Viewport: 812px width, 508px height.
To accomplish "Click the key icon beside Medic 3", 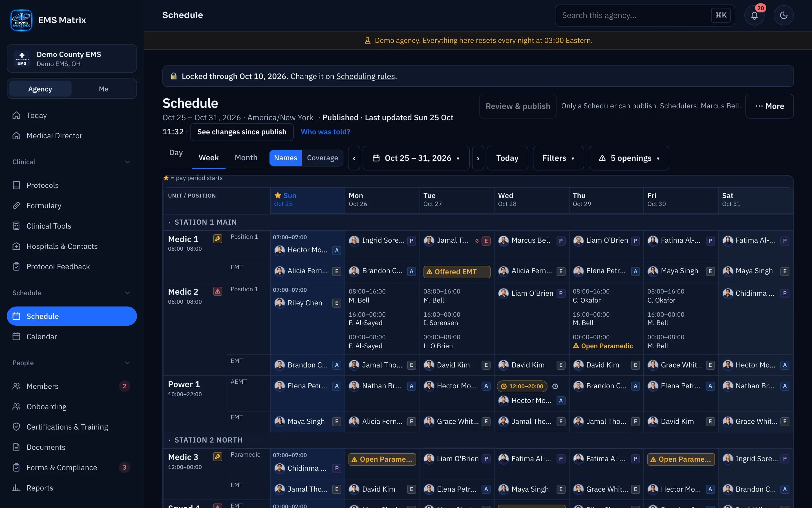I will click(217, 457).
